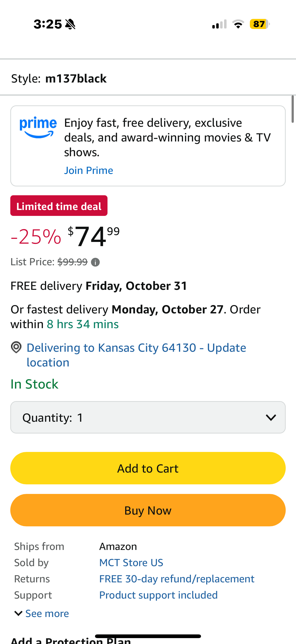Tap the Style m137black selector row
This screenshot has width=296, height=644.
coord(148,79)
